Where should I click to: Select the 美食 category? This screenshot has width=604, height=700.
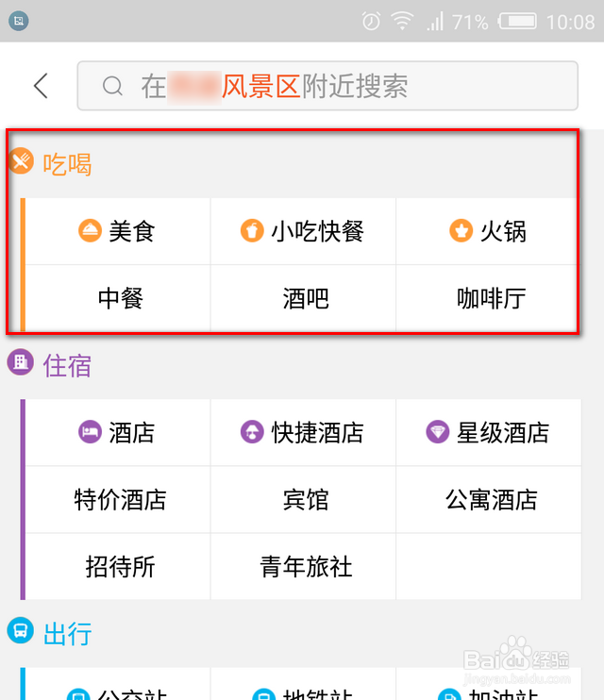(x=118, y=231)
